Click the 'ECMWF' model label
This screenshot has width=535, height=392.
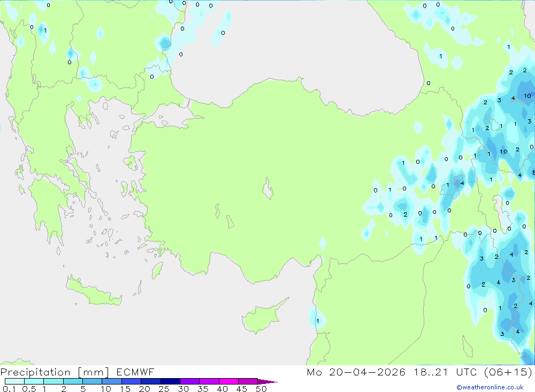tap(135, 372)
